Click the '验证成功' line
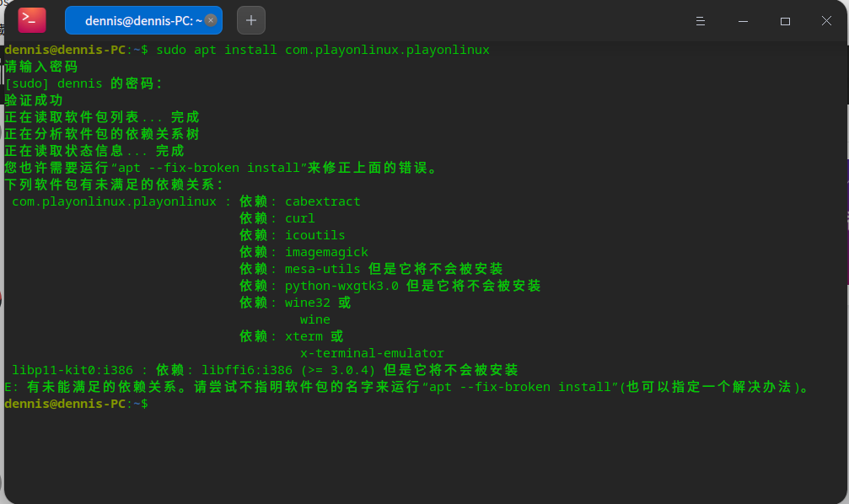Viewport: 849px width, 504px height. click(x=34, y=100)
